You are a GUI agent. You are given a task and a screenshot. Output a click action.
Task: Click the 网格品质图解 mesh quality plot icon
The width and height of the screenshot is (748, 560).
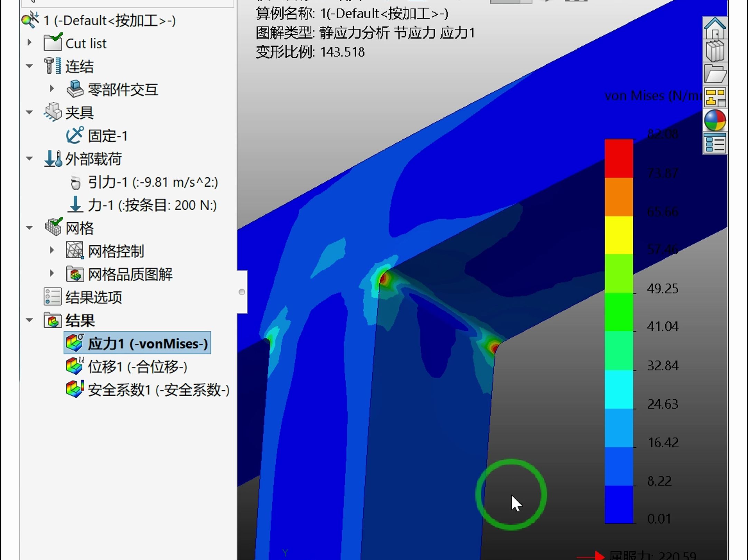(75, 274)
